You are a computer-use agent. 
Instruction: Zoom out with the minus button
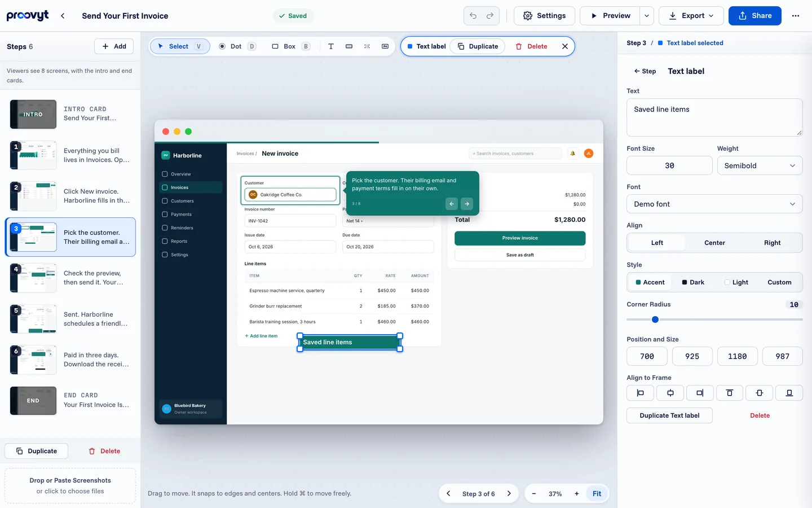coord(534,494)
